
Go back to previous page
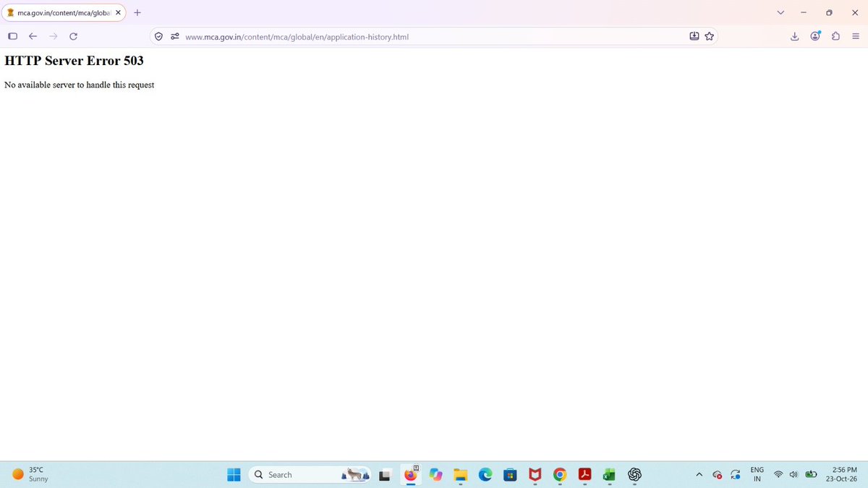[33, 36]
